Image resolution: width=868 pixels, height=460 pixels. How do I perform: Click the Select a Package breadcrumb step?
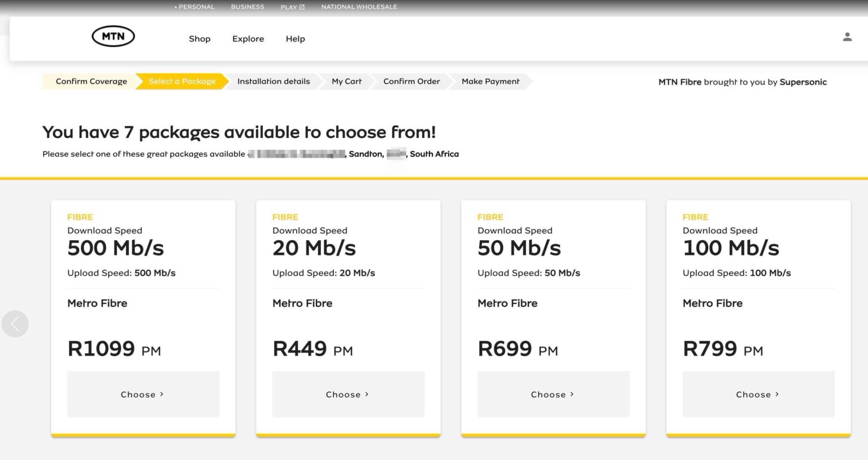(x=182, y=81)
